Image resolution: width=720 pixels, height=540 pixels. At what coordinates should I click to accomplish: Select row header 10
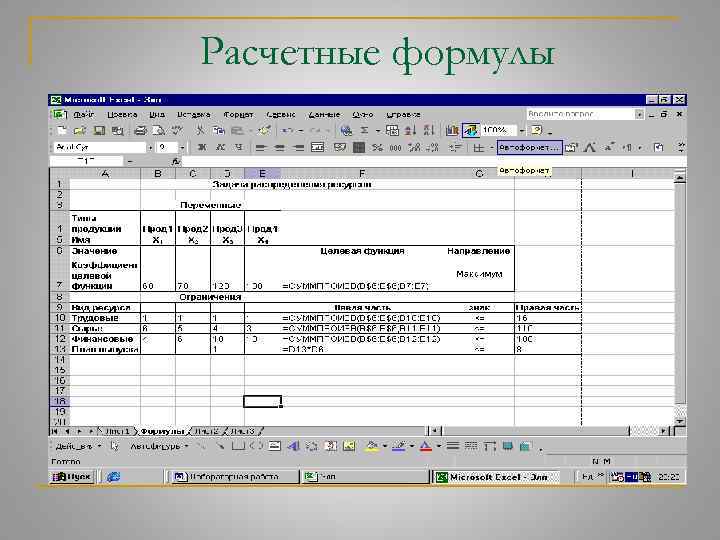(59, 318)
